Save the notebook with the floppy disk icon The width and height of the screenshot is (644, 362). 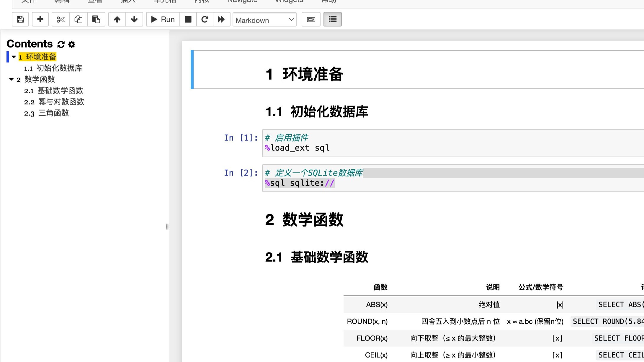[20, 19]
